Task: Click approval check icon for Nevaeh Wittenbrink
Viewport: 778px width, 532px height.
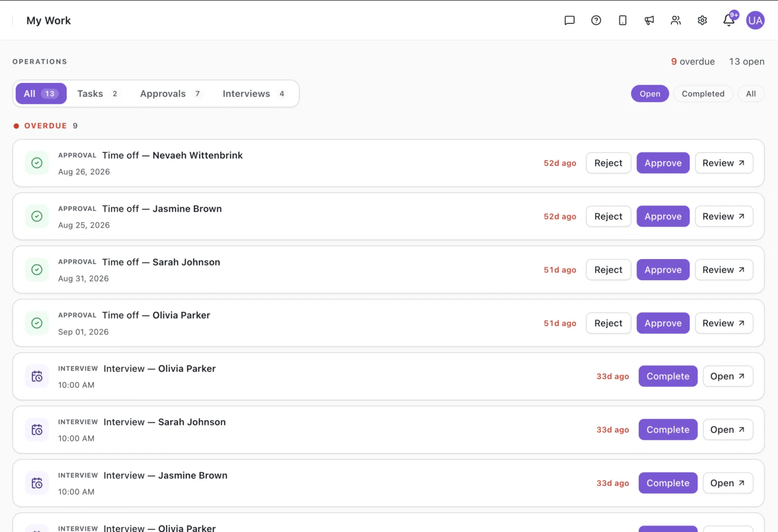Action: coord(37,163)
